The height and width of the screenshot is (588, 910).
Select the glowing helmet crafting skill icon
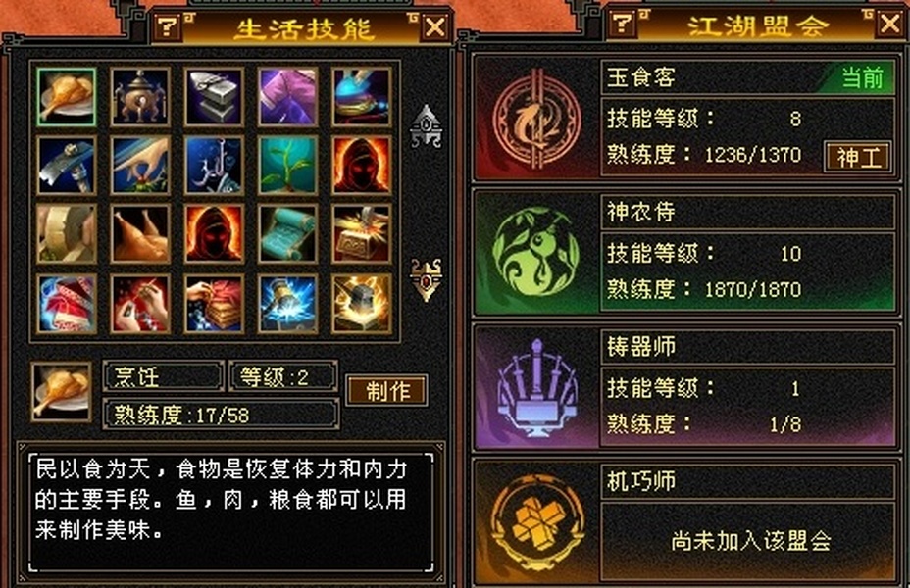point(362,304)
